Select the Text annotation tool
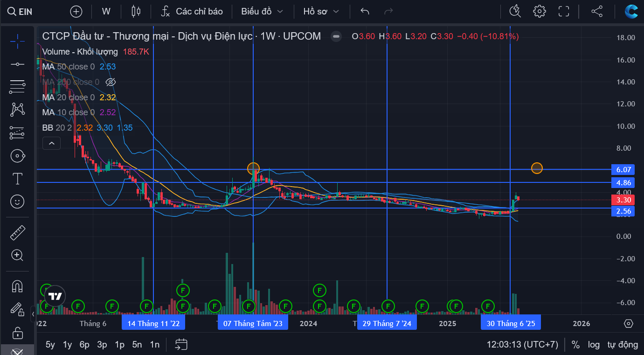The image size is (644, 355). click(17, 179)
